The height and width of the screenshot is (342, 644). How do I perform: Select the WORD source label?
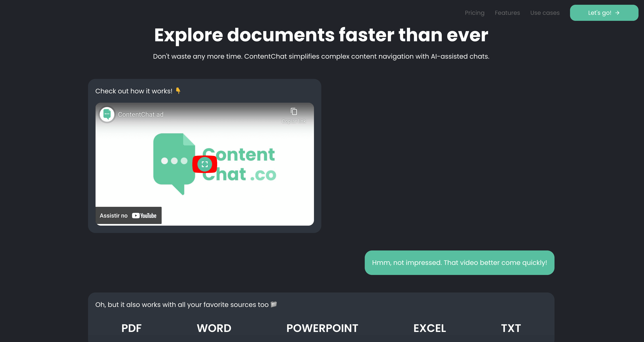click(214, 328)
